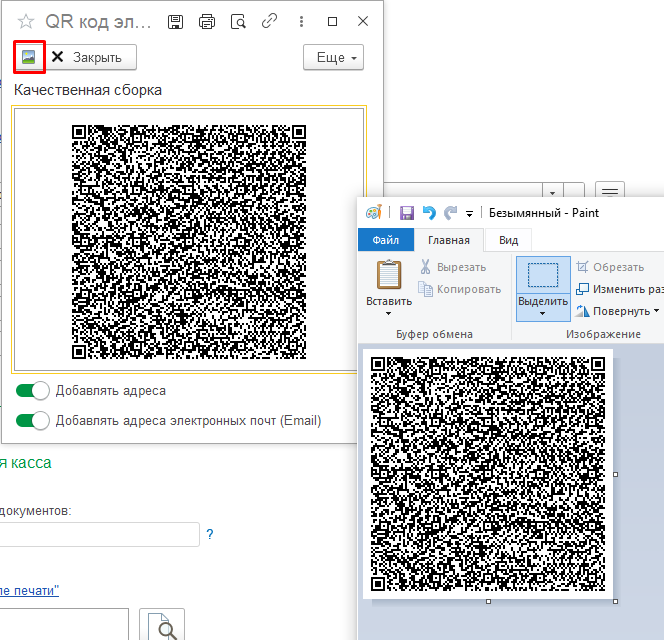The width and height of the screenshot is (664, 640).
Task: Click the Безымянный - Paint window title
Action: (544, 213)
